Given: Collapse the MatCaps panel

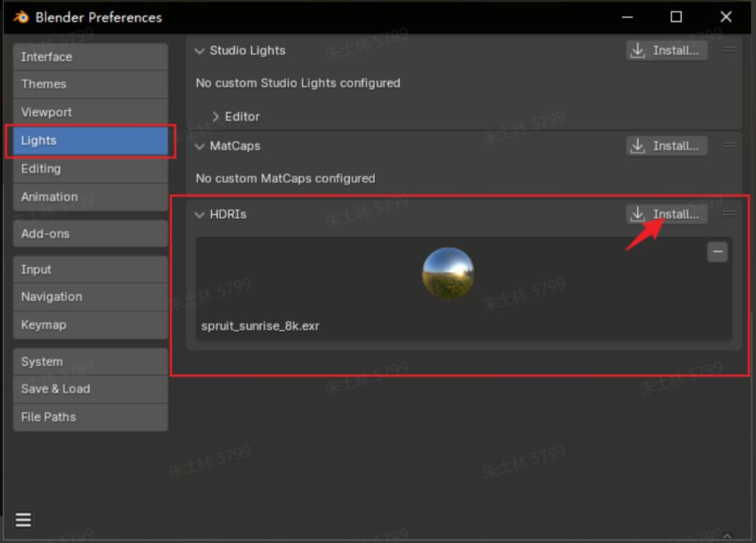Looking at the screenshot, I should 199,147.
